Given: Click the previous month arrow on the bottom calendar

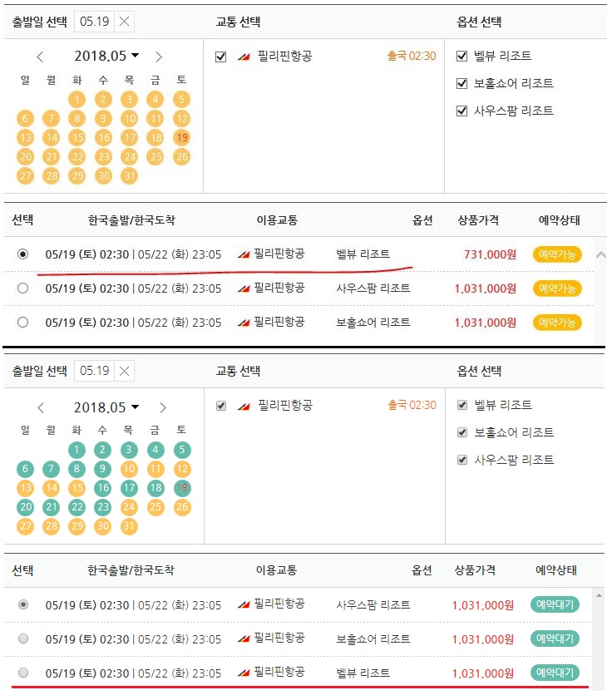Looking at the screenshot, I should tap(41, 407).
